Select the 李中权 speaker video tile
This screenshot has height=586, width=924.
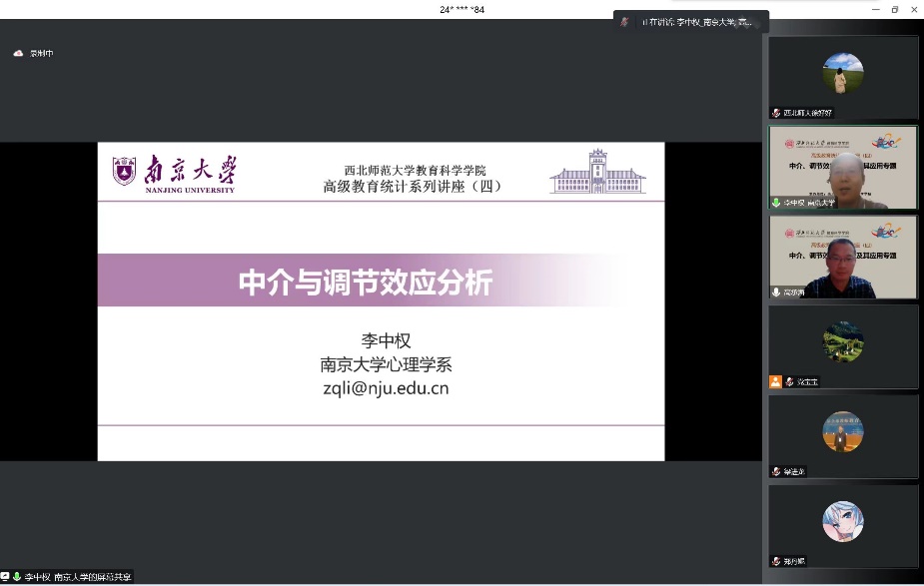(x=842, y=167)
